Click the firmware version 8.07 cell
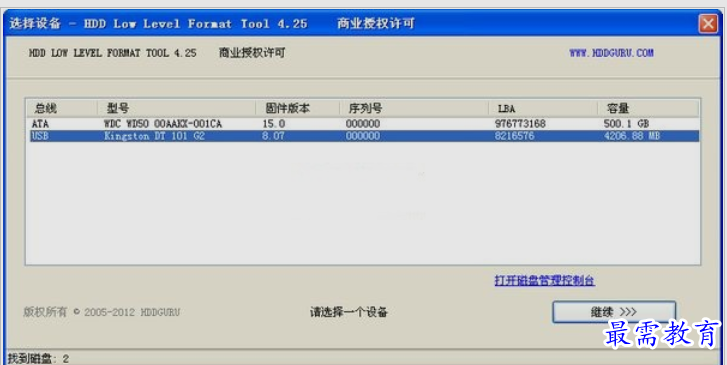 tap(273, 136)
